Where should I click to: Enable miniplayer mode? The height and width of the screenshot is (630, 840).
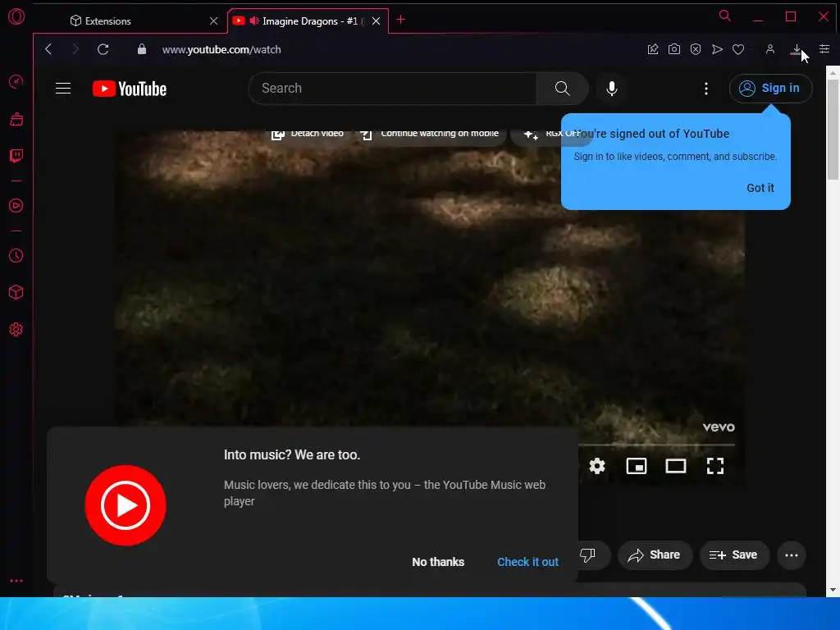point(637,466)
